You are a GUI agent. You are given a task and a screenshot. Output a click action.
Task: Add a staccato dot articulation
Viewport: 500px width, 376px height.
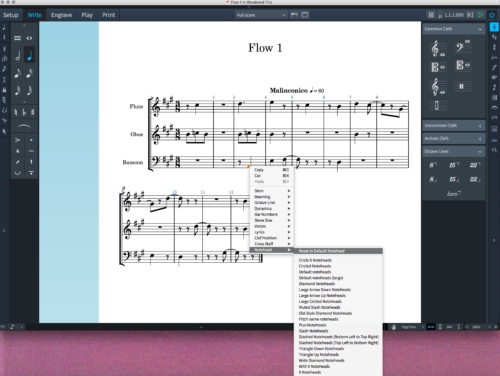click(x=31, y=140)
